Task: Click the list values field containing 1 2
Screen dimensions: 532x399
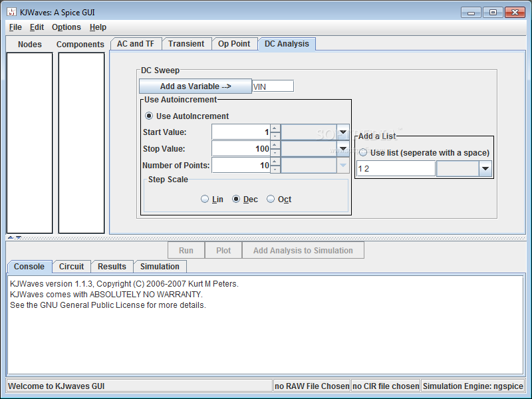Action: click(x=396, y=169)
